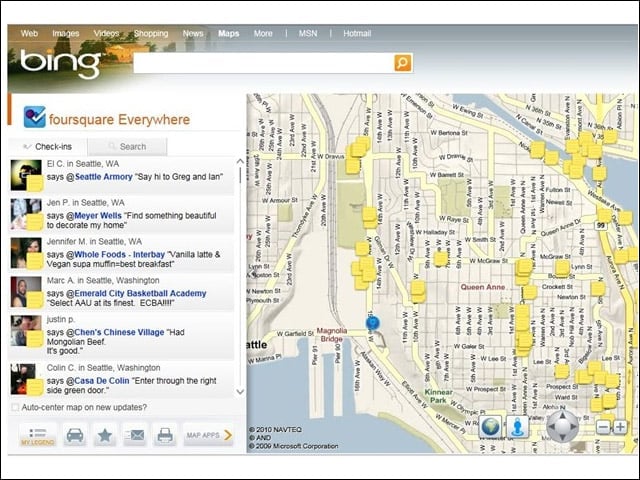This screenshot has height=480, width=640.
Task: Open Images in Bing nav bar
Action: tap(66, 33)
